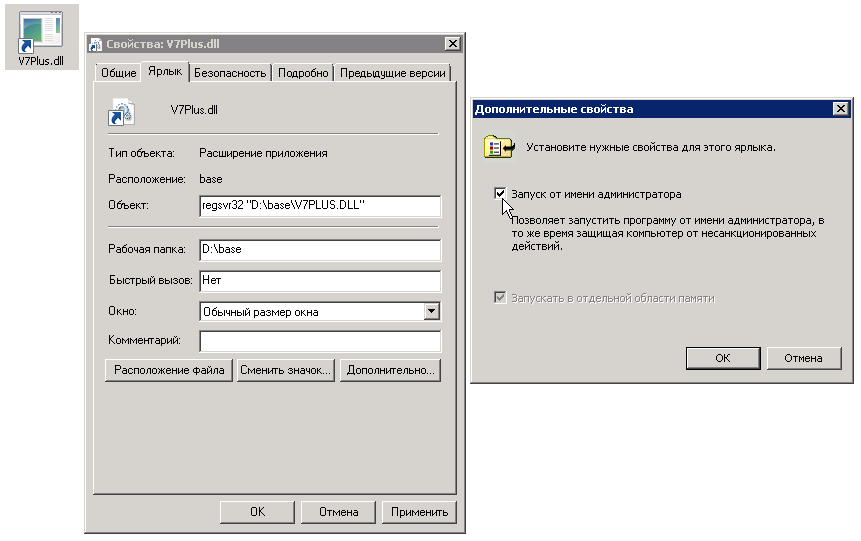Switch to the Общие tab
The image size is (861, 541).
tap(118, 73)
